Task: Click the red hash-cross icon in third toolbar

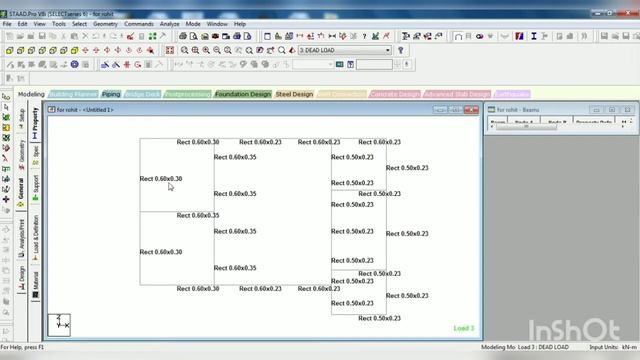Action: tap(127, 64)
